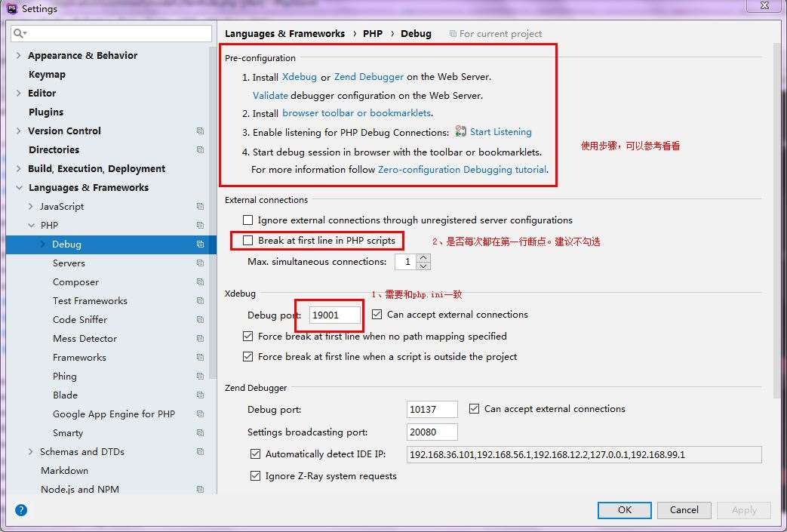Click the Xdebug Debug port field
Viewport: 787px width, 532px height.
[x=335, y=315]
